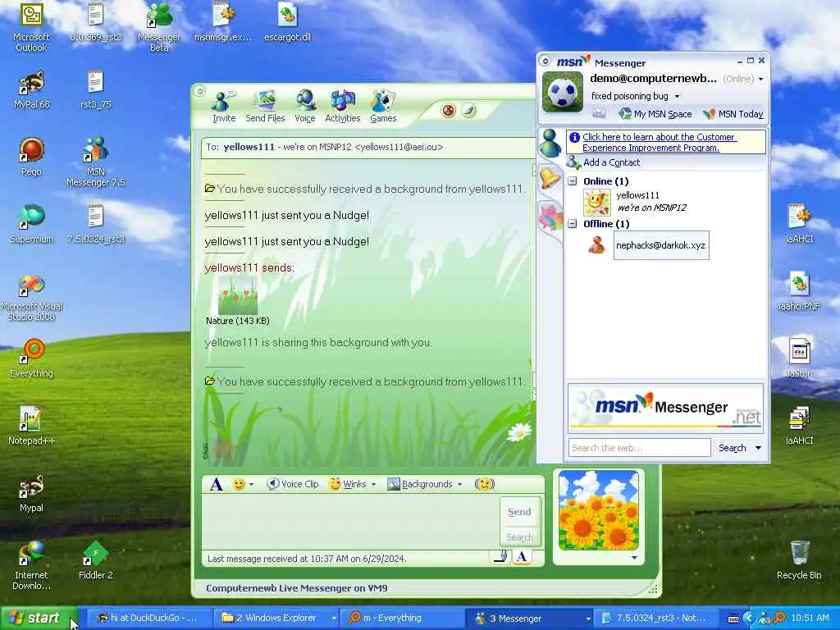Click the sunflower display picture
The width and height of the screenshot is (840, 630).
[x=598, y=510]
